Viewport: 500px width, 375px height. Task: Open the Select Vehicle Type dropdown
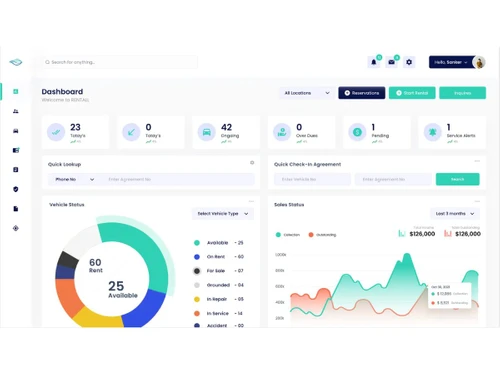pos(223,214)
